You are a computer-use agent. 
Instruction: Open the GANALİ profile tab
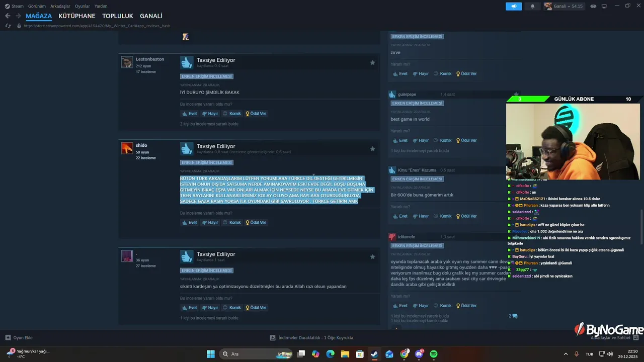tap(151, 16)
